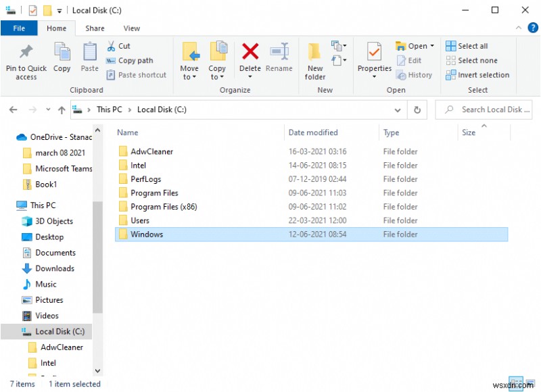Click the Rename icon
The width and height of the screenshot is (541, 392).
click(279, 51)
